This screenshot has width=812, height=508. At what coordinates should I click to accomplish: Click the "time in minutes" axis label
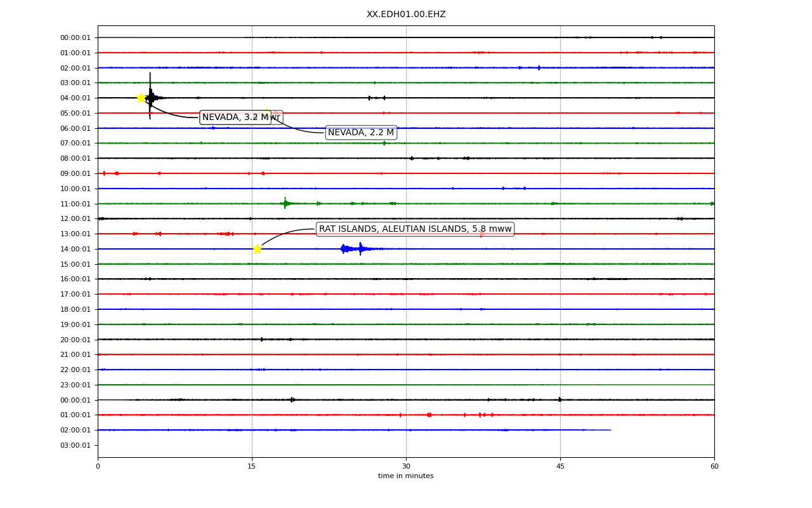point(406,476)
